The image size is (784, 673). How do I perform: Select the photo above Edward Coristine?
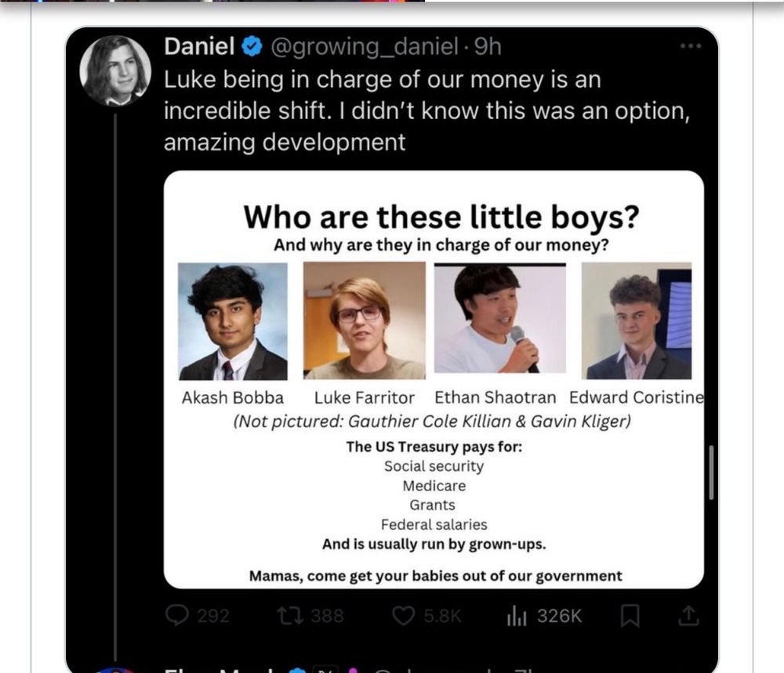pyautogui.click(x=637, y=321)
